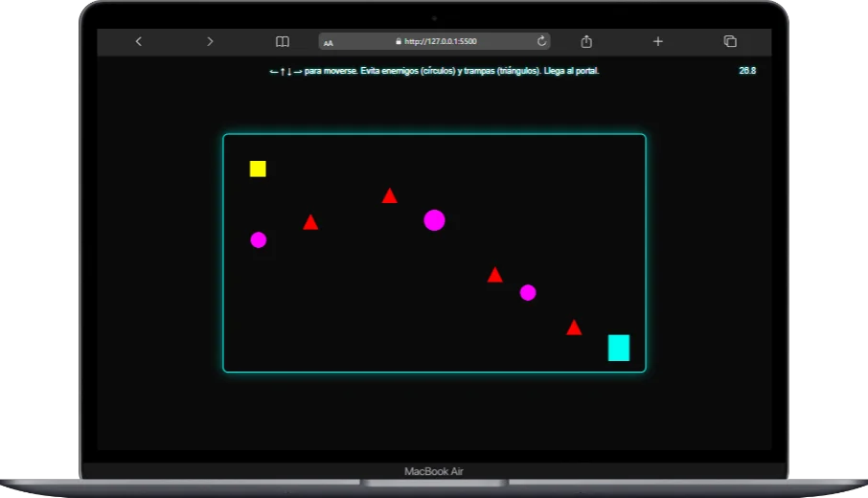Click the instructions text "Llega al portal"
The height and width of the screenshot is (498, 868).
[x=571, y=71]
